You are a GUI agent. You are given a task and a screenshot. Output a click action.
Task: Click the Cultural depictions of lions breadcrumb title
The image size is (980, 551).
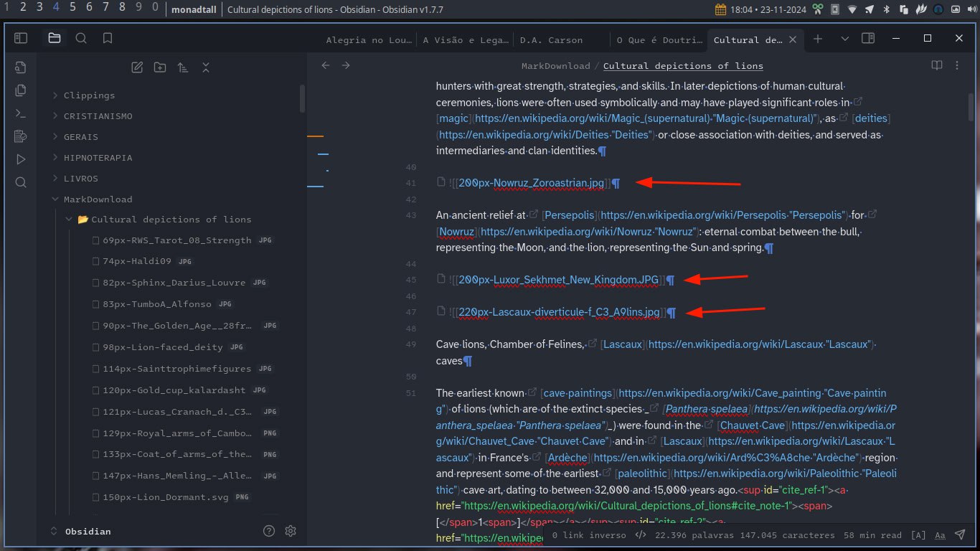[x=683, y=65]
